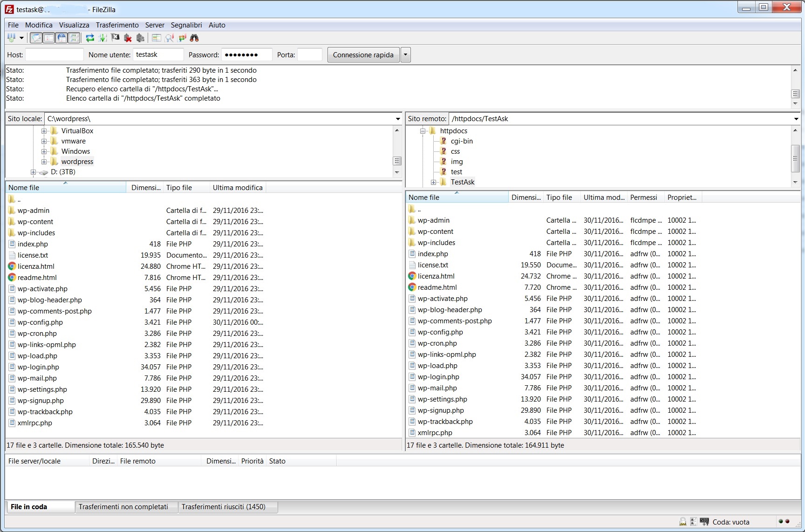
Task: Sort local files by Ultima modifica header
Action: (x=238, y=187)
